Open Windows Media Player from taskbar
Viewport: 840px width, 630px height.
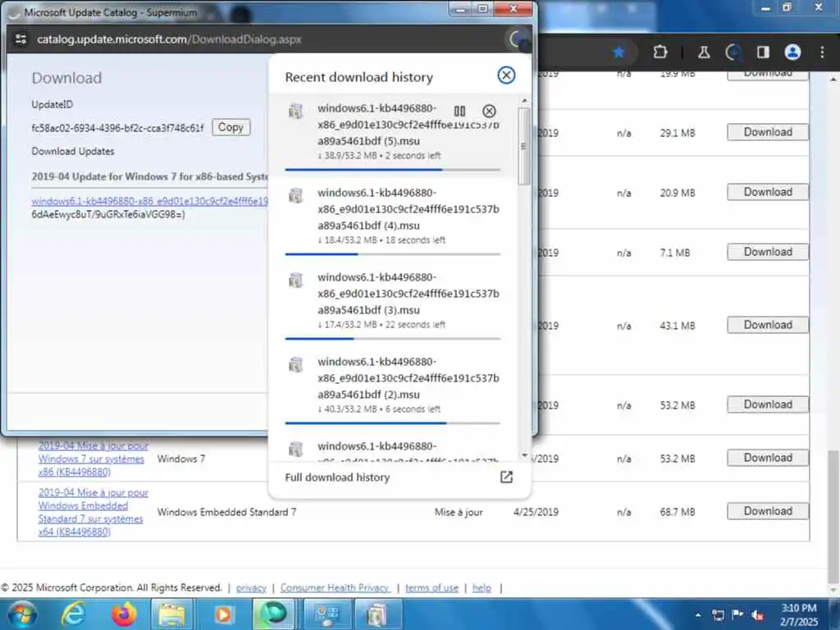tap(223, 614)
